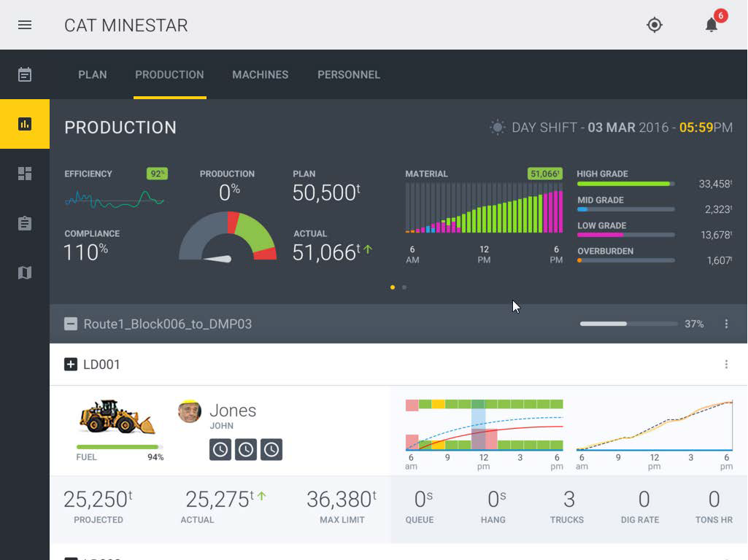Screen dimensions: 748x560
Task: Click the locate target icon in header
Action: (x=655, y=25)
